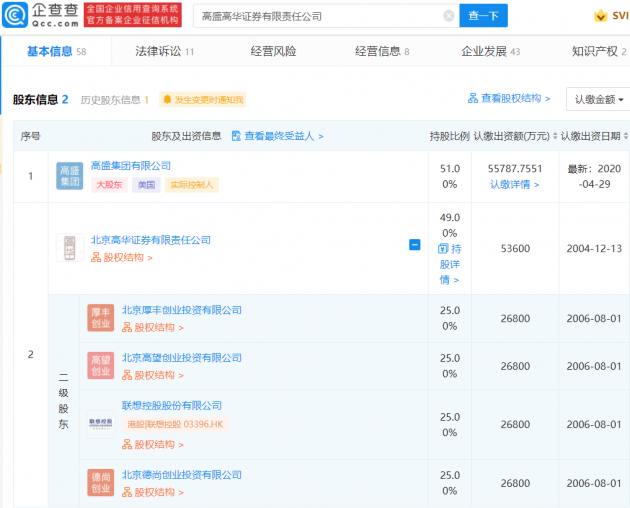This screenshot has height=508, width=630.
Task: Open the 查看股权结构 link
Action: 509,98
